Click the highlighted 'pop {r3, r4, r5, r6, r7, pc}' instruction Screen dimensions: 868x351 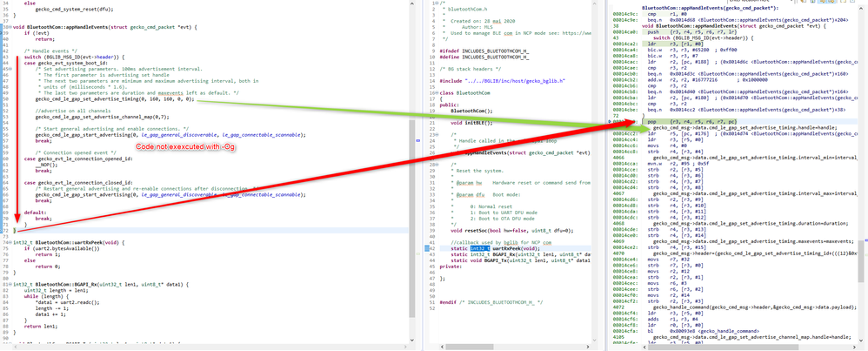[x=692, y=121]
